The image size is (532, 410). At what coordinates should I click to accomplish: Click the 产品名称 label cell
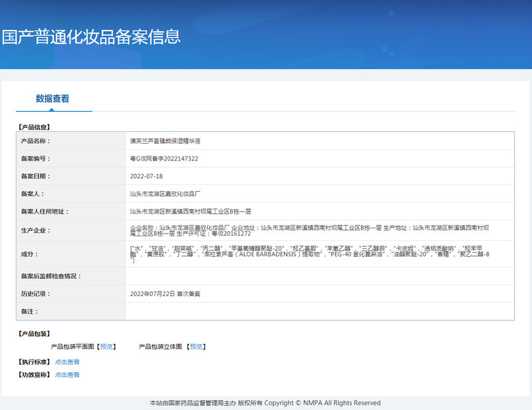click(71, 141)
